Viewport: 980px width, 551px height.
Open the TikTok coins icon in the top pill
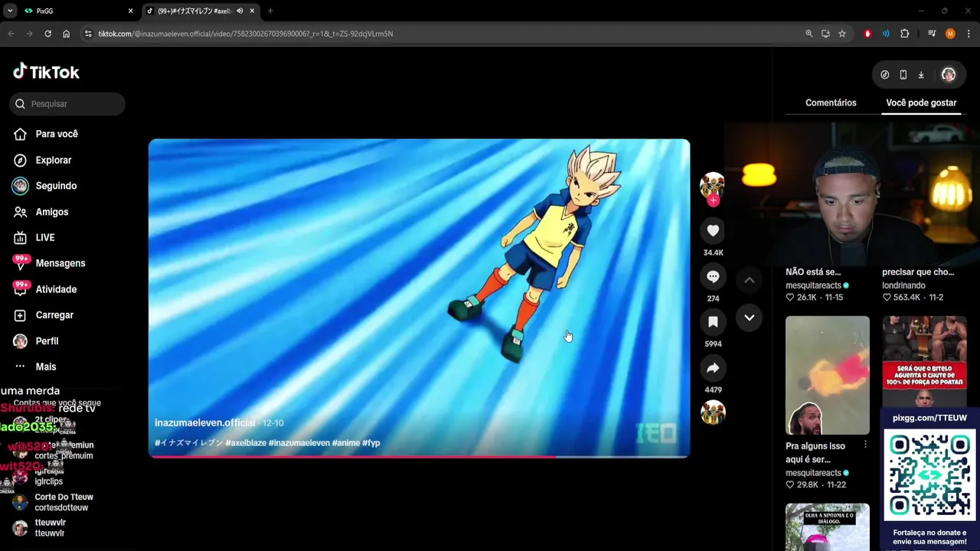click(885, 75)
